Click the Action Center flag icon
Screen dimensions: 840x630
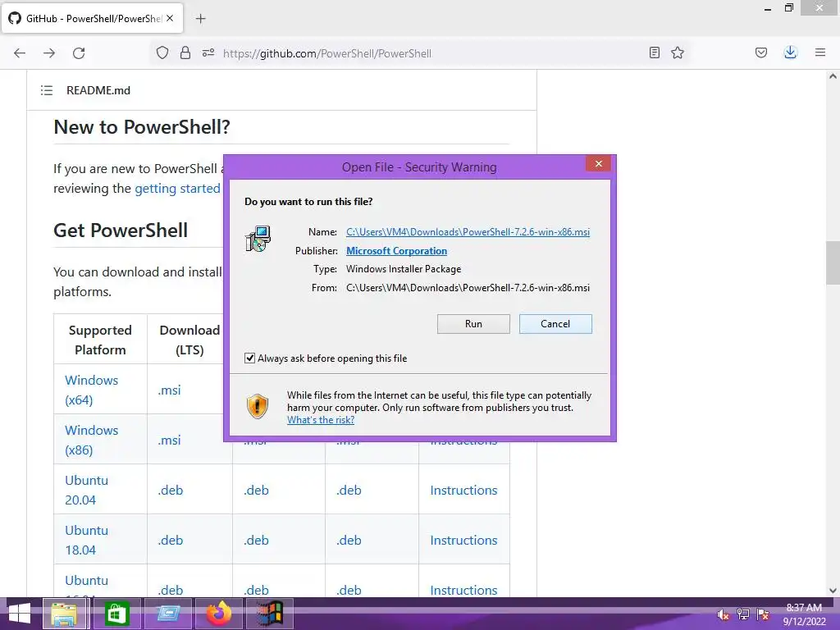[763, 614]
